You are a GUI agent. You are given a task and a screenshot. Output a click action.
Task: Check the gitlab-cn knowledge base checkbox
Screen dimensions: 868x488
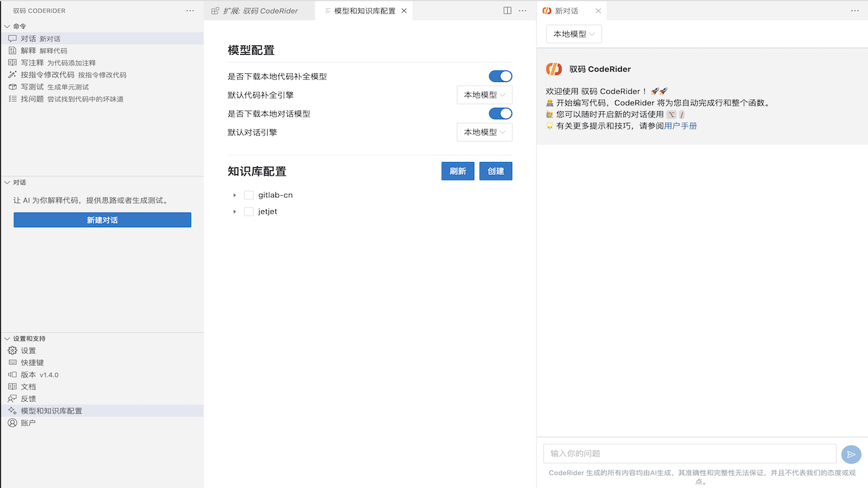(249, 195)
